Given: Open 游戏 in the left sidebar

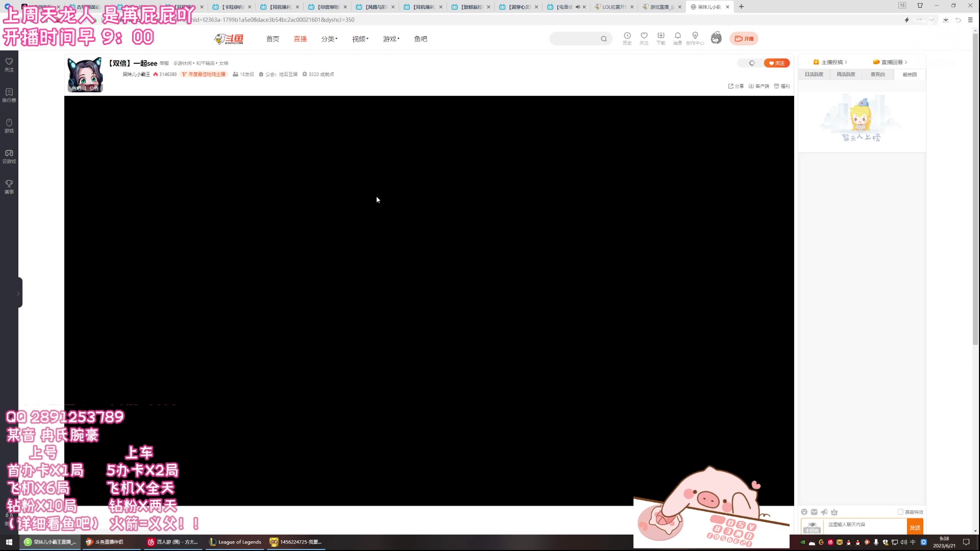Looking at the screenshot, I should pos(9,126).
